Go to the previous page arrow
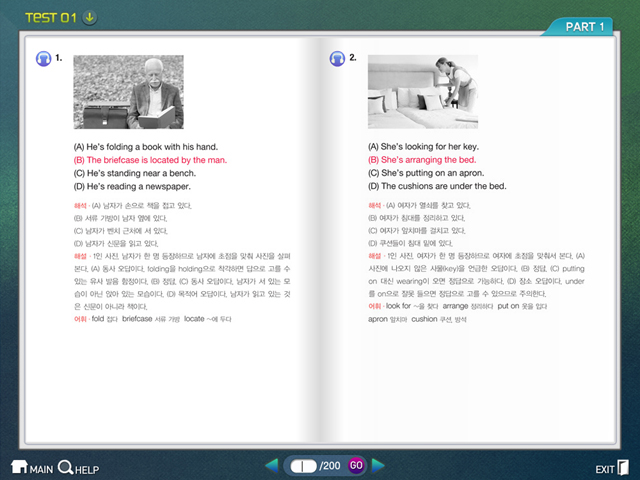The width and height of the screenshot is (640, 480). 271,465
